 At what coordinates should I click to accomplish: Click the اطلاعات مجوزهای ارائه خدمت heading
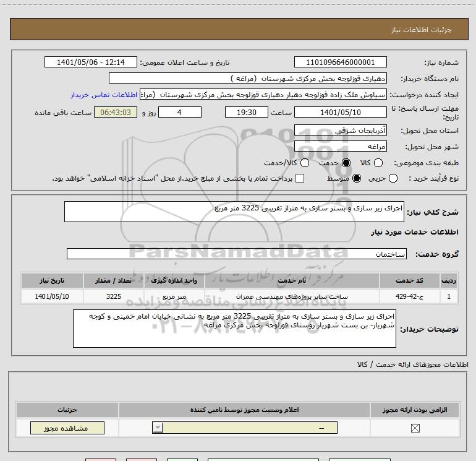[x=412, y=364]
